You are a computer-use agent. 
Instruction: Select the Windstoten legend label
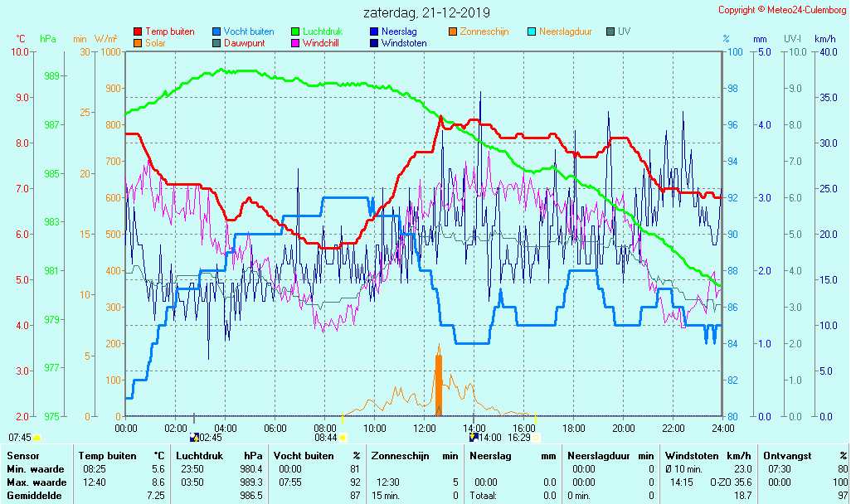click(x=404, y=43)
